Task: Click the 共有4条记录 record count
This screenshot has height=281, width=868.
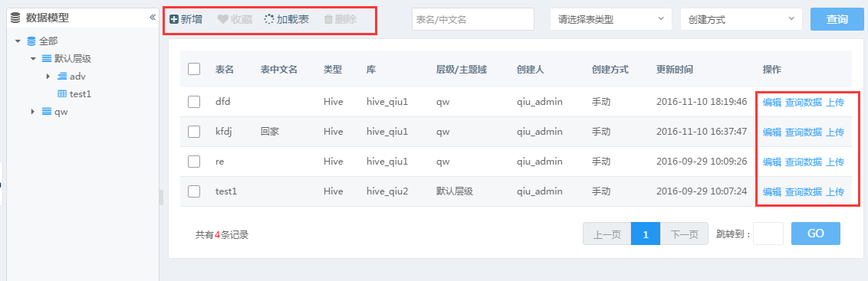Action: 222,234
